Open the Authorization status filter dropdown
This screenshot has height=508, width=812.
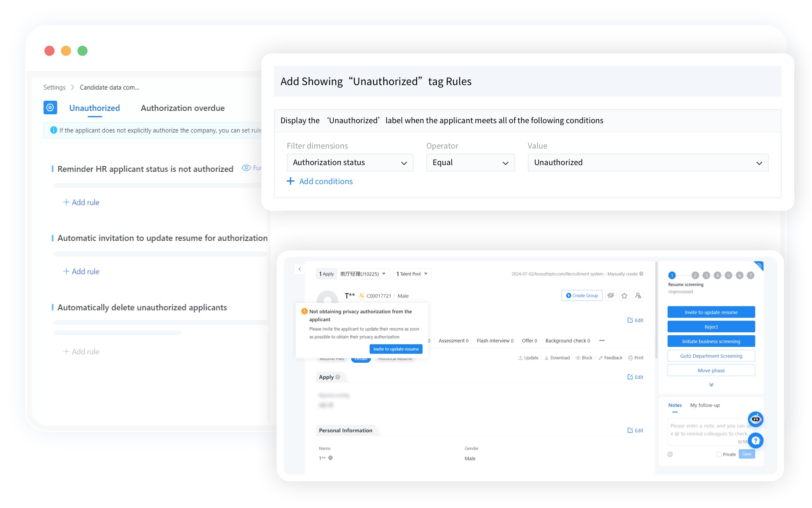click(x=350, y=163)
